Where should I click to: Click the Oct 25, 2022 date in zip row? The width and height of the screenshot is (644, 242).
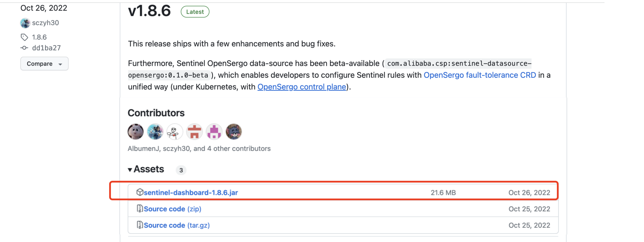pos(529,209)
